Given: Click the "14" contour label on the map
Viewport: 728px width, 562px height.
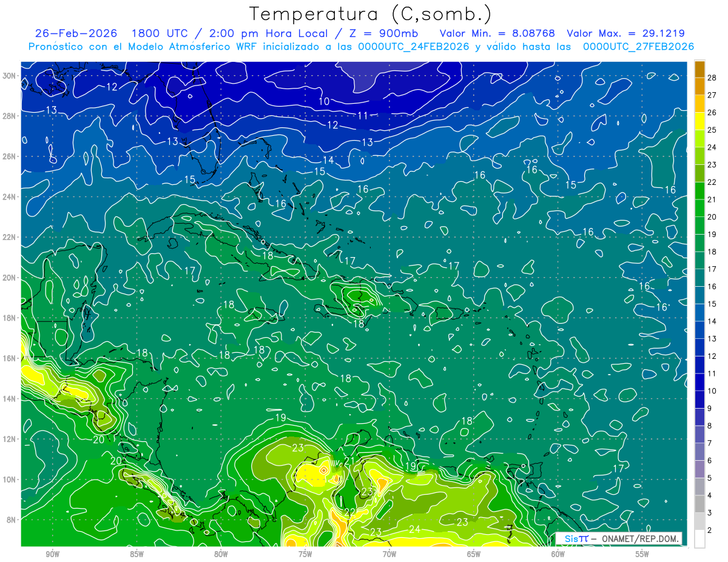Looking at the screenshot, I should pyautogui.click(x=328, y=160).
